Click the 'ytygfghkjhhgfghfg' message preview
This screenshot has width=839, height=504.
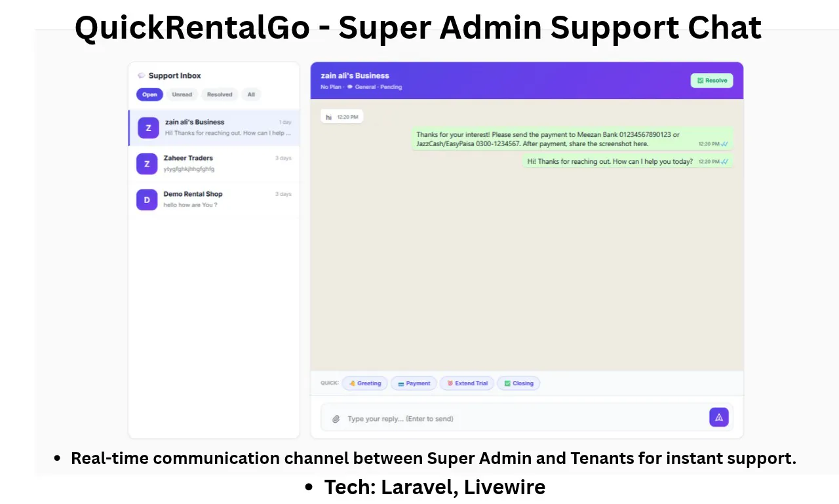point(189,169)
